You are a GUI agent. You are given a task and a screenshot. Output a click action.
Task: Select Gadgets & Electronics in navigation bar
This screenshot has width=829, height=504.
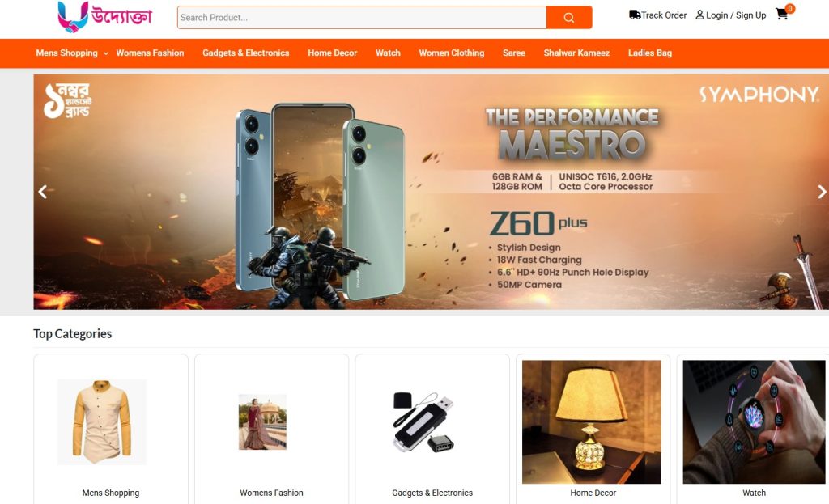(246, 53)
